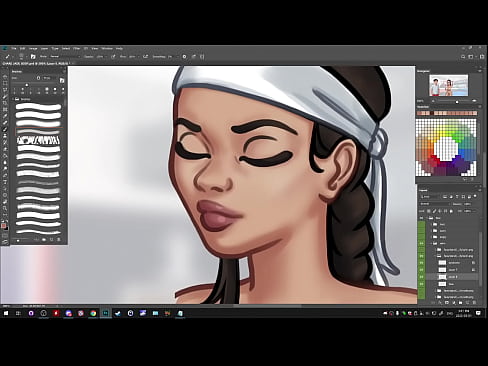This screenshot has width=488, height=366.
Task: Open the Filter menu
Action: coord(77,48)
